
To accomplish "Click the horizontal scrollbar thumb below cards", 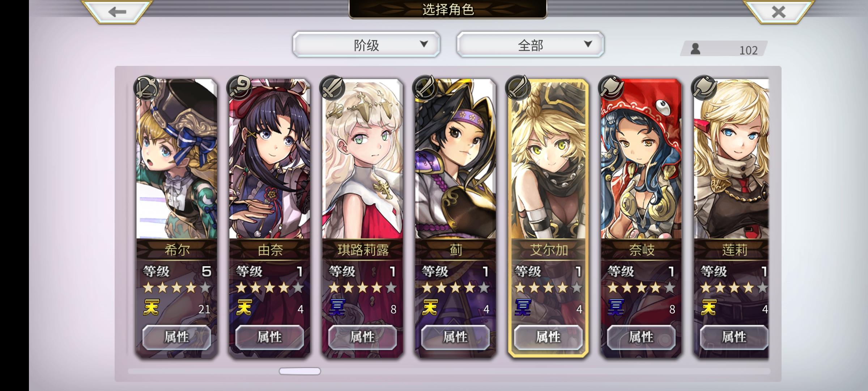I will coord(300,371).
